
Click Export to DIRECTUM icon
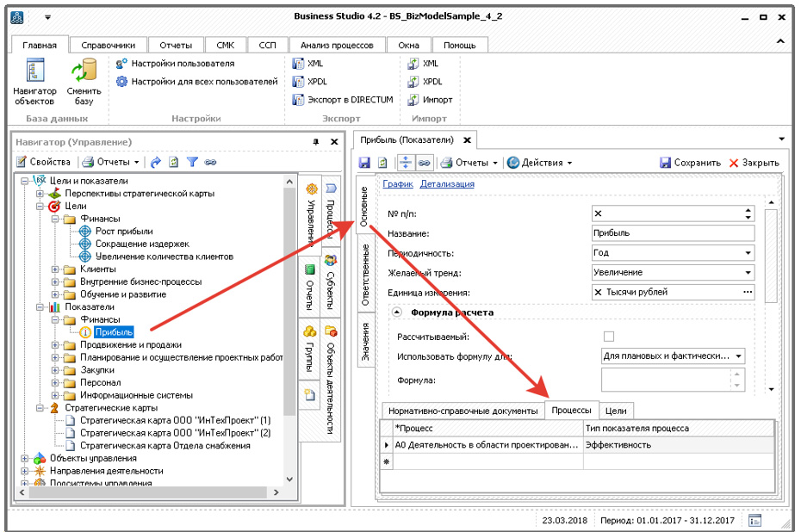coord(299,100)
